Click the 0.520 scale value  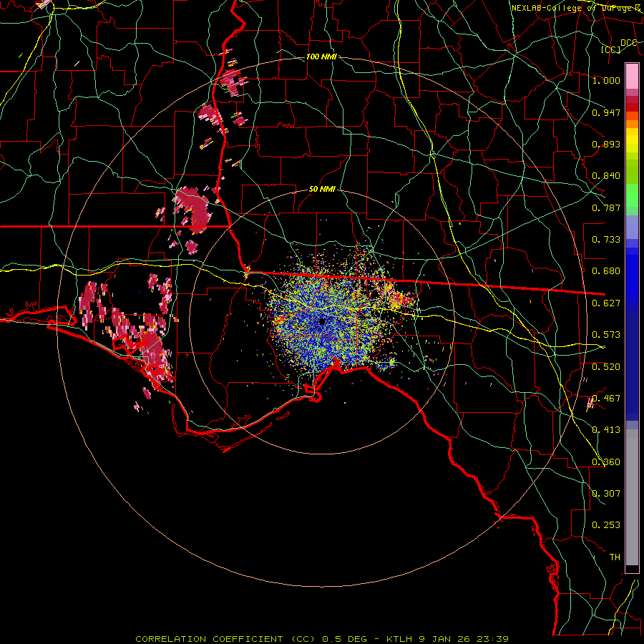[606, 367]
